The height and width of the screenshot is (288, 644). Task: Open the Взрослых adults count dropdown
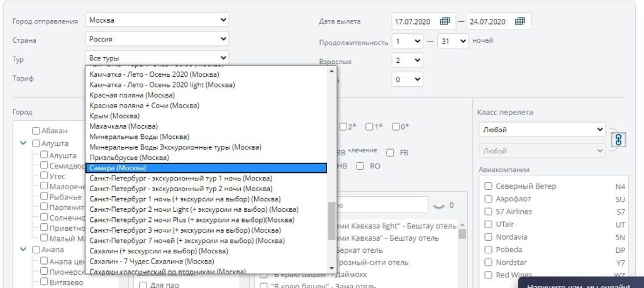[408, 61]
